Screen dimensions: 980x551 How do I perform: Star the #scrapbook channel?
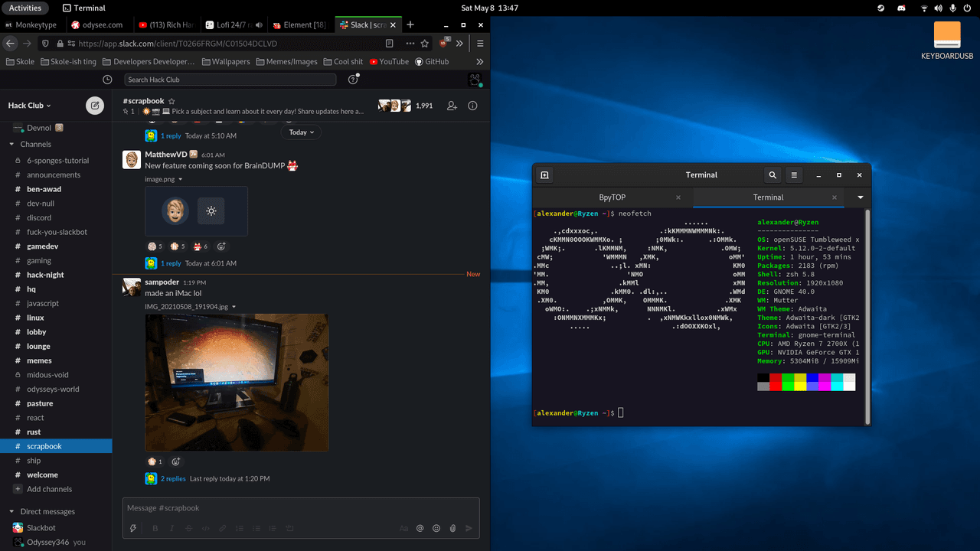coord(171,101)
